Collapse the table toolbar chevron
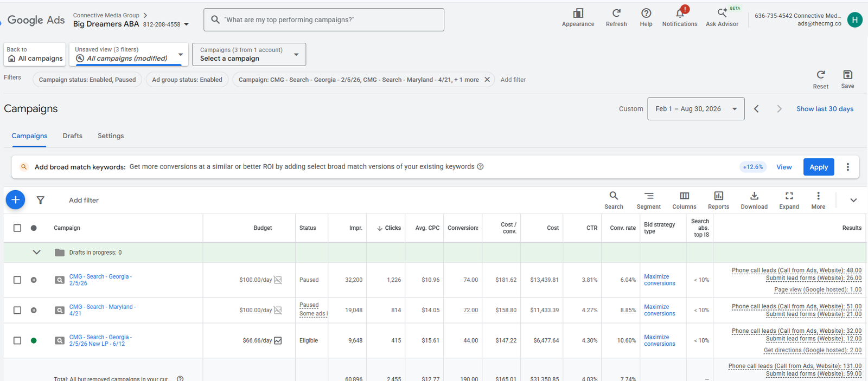This screenshot has width=868, height=381. pos(853,200)
